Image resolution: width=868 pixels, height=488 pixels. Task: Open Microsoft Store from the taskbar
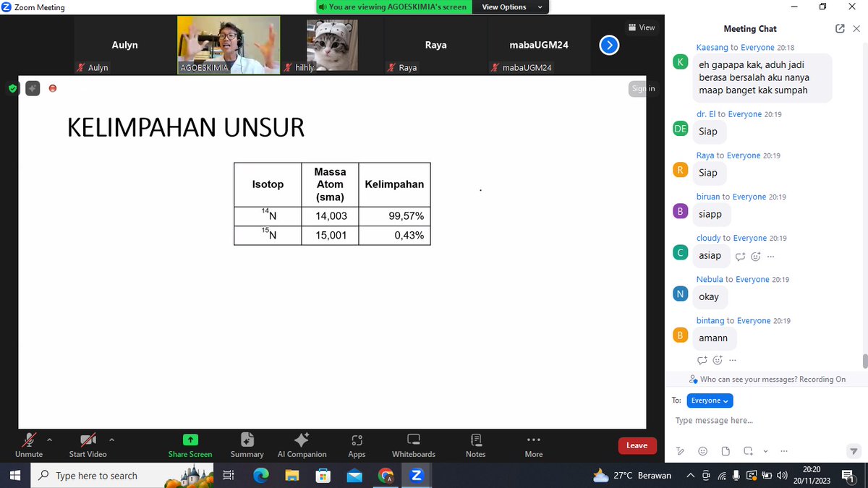[323, 476]
